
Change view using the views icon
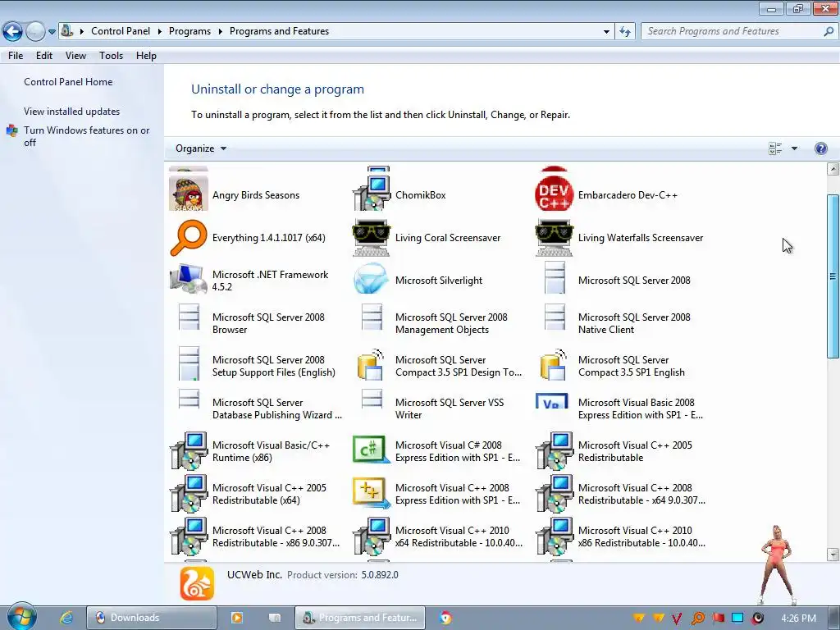775,148
